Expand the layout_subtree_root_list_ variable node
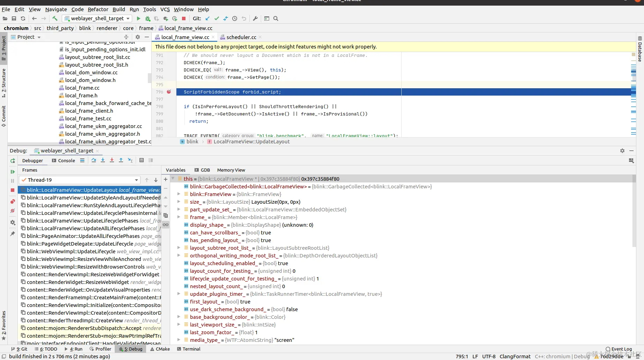 179,248
